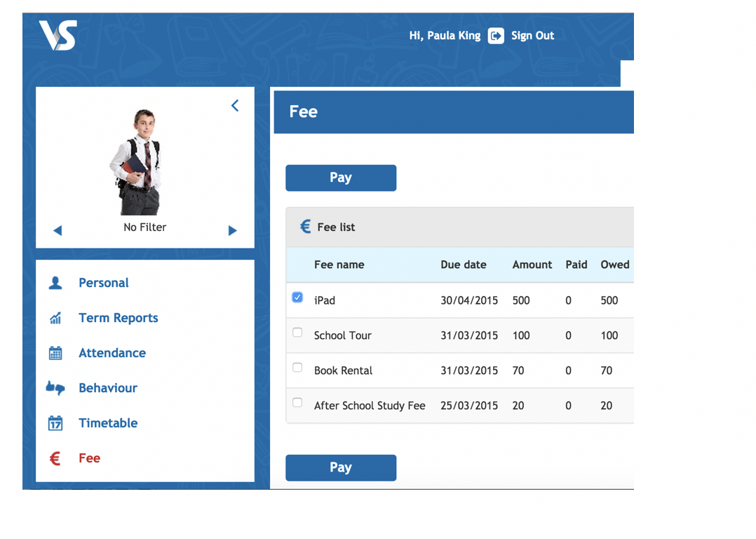Viewport: 756px width, 539px height.
Task: Click the sign out arrow icon
Action: 496,36
